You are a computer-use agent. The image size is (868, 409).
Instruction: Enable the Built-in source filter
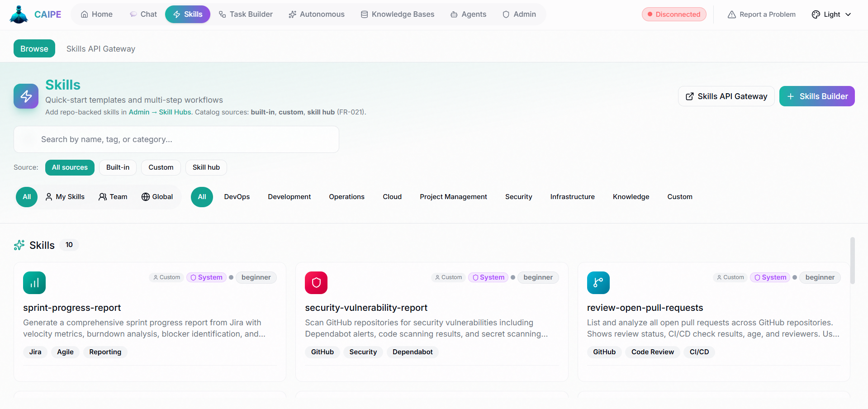point(118,167)
